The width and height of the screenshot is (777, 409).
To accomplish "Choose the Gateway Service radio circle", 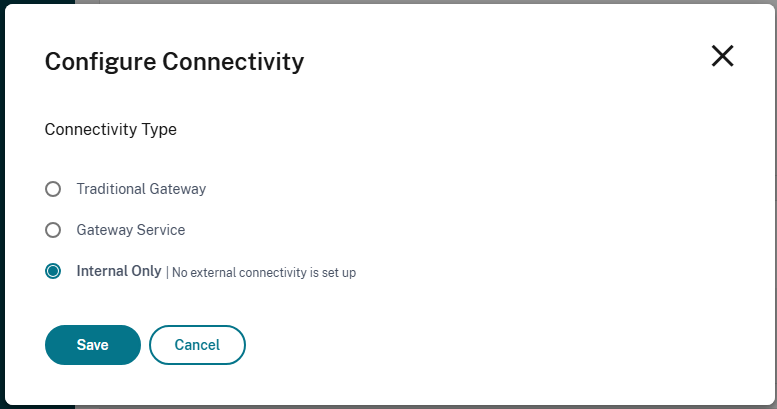I will tap(53, 230).
